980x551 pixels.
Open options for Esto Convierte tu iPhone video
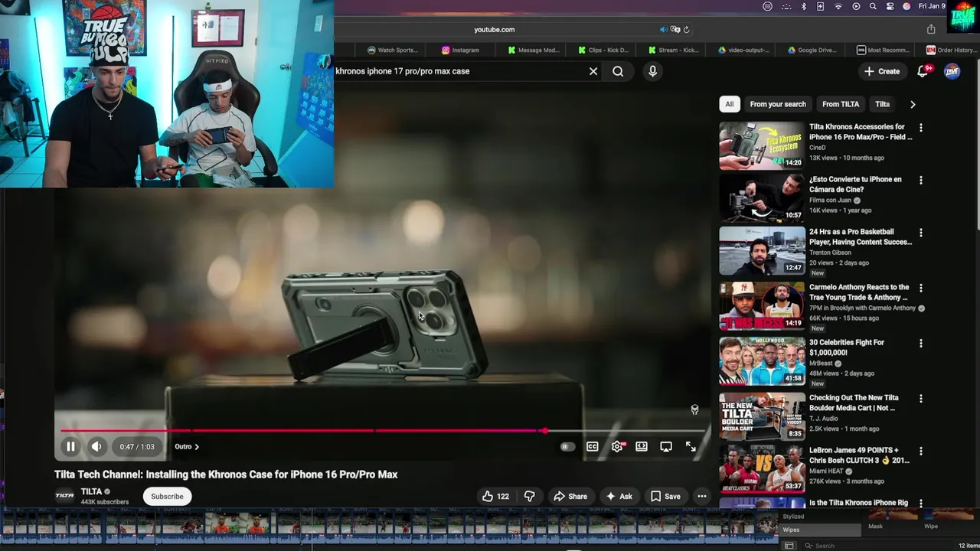(921, 181)
